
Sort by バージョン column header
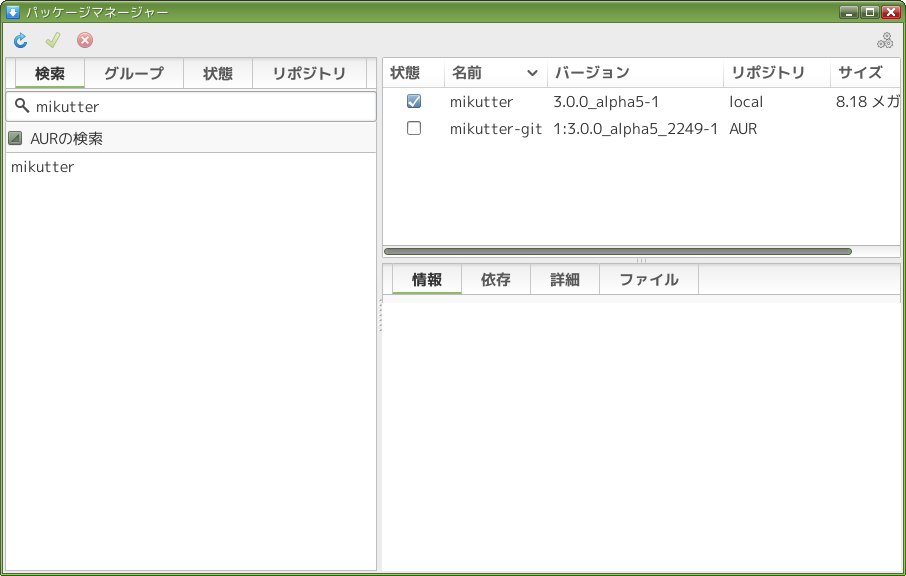[635, 73]
